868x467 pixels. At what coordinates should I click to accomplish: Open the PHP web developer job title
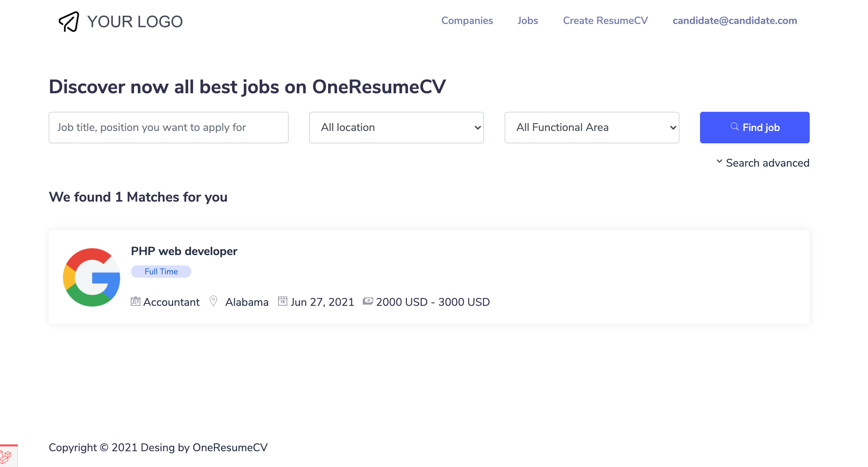[x=184, y=251]
